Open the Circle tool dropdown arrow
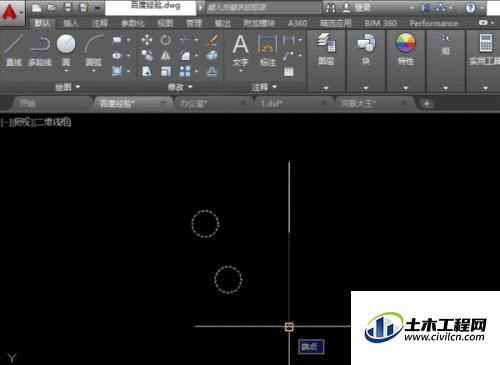The image size is (500, 365). [x=66, y=71]
